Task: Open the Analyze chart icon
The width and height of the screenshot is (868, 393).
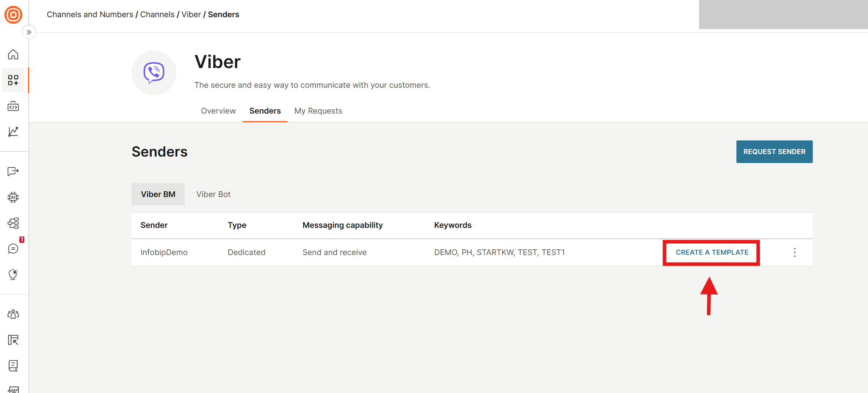Action: click(13, 132)
